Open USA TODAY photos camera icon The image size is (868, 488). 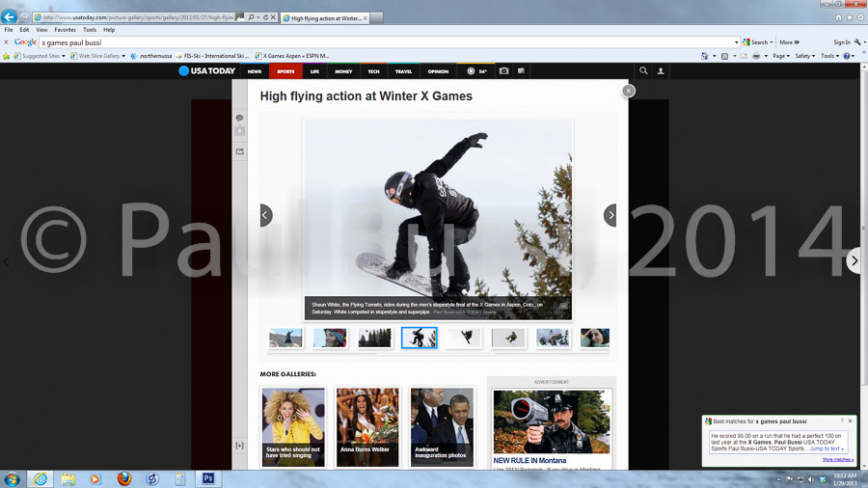tap(503, 70)
